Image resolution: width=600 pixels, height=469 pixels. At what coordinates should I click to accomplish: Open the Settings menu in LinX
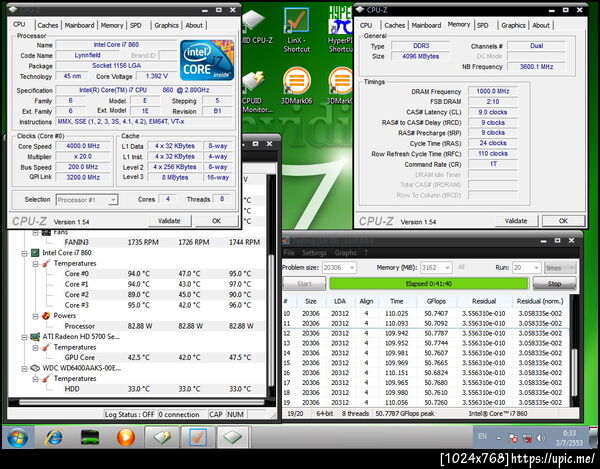tap(314, 253)
